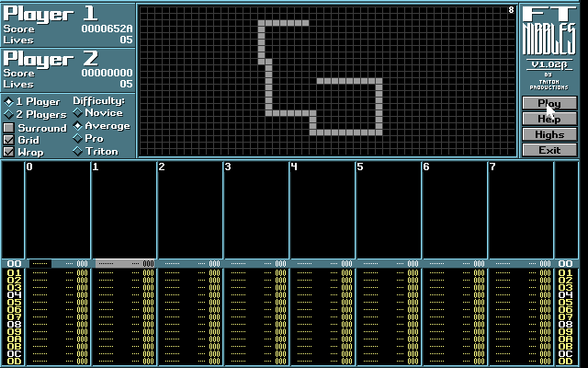Enable the Surround checkbox
Viewport: 588px width, 368px height.
[9, 128]
